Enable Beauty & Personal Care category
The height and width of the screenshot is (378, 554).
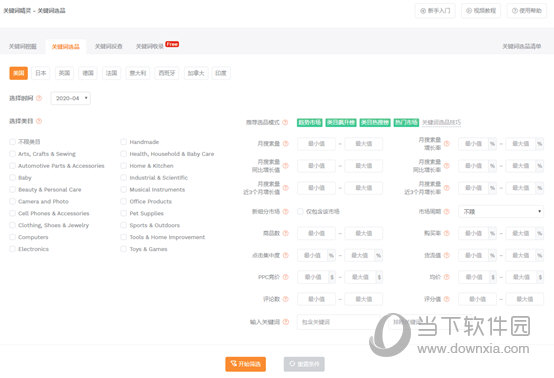click(x=12, y=189)
